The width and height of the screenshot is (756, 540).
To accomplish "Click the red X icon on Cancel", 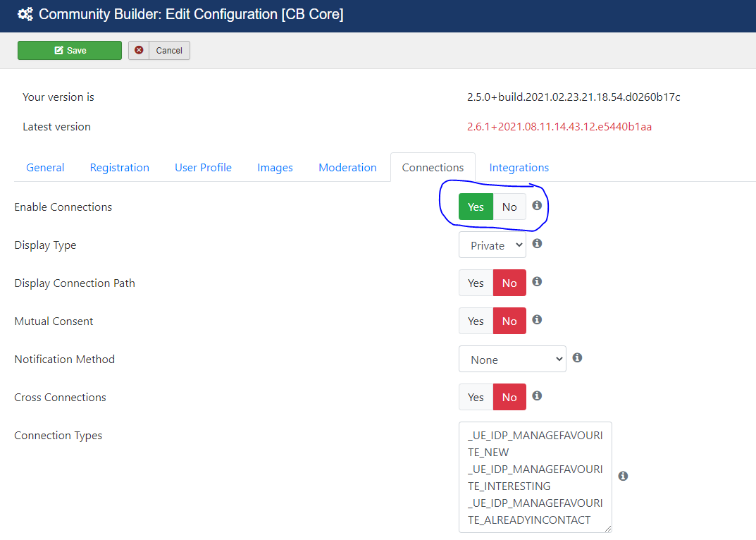I will click(139, 50).
